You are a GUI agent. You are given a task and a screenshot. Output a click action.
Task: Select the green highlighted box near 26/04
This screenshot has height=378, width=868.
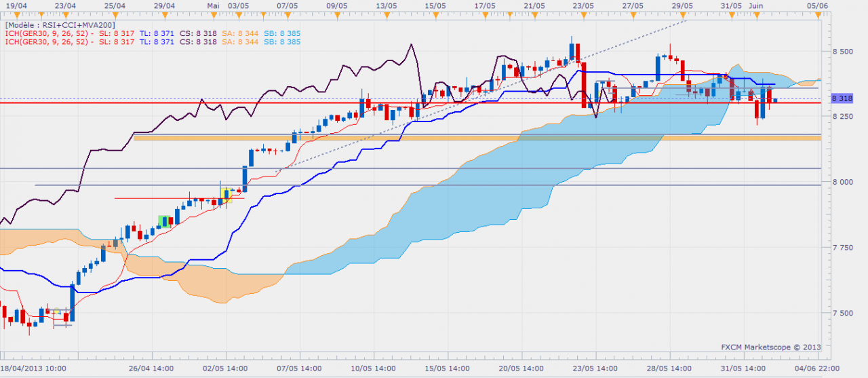point(163,221)
